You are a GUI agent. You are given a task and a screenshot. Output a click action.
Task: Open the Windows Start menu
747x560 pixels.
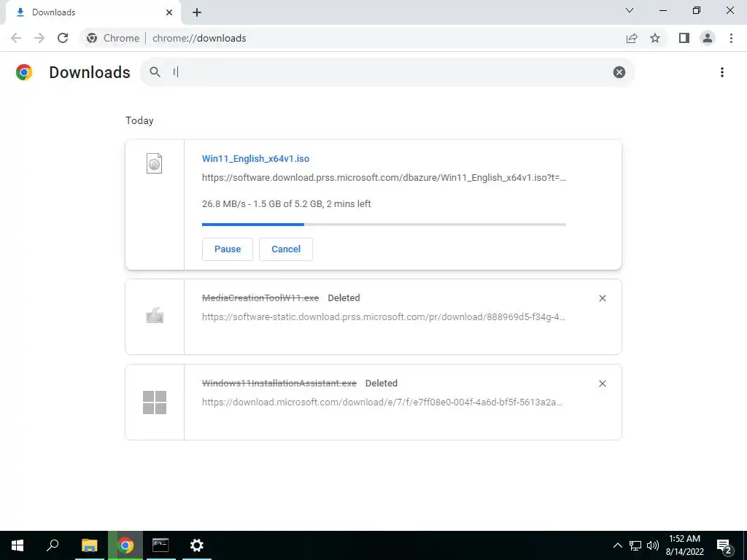[18, 545]
